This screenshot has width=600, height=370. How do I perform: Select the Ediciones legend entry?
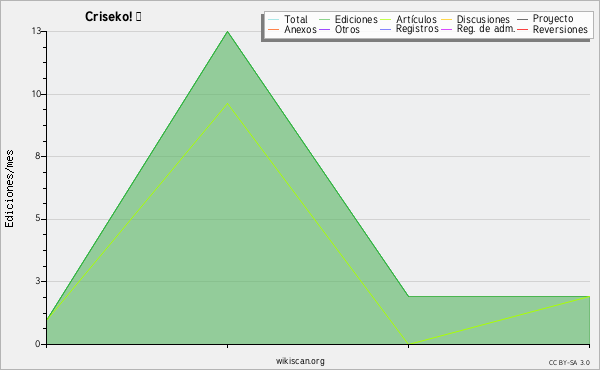point(356,19)
